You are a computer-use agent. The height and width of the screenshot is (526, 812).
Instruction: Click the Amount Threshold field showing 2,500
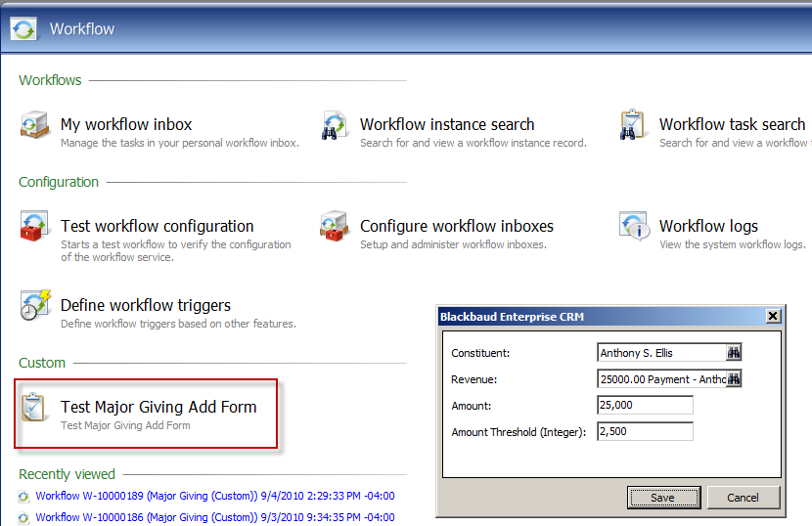click(645, 432)
